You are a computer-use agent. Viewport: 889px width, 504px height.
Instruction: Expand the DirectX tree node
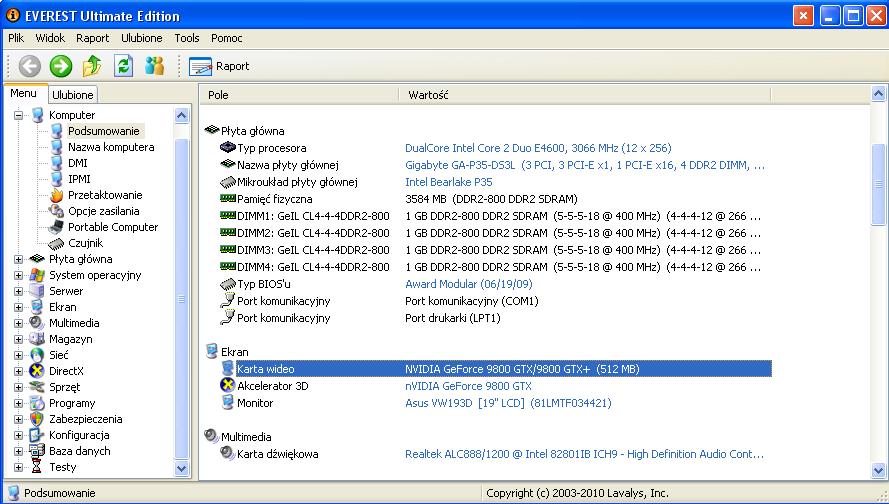pos(19,371)
